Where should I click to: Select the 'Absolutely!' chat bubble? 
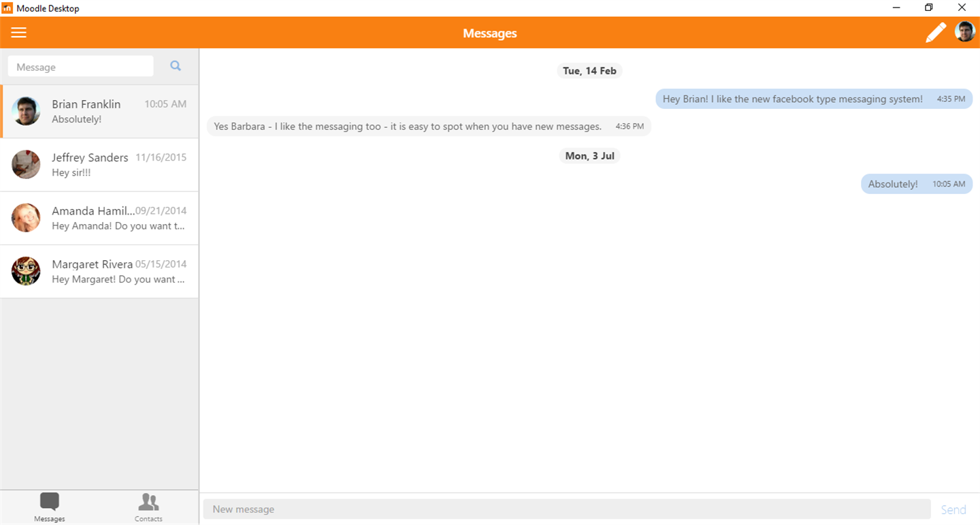[917, 184]
